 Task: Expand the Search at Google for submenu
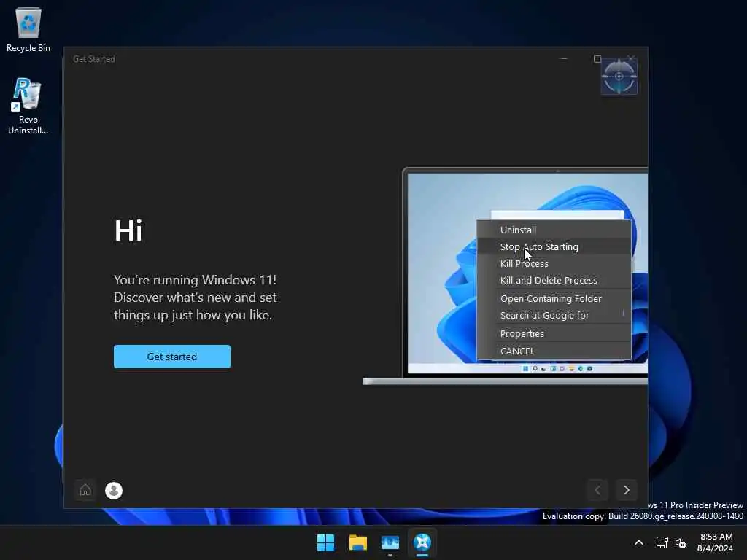coord(554,315)
